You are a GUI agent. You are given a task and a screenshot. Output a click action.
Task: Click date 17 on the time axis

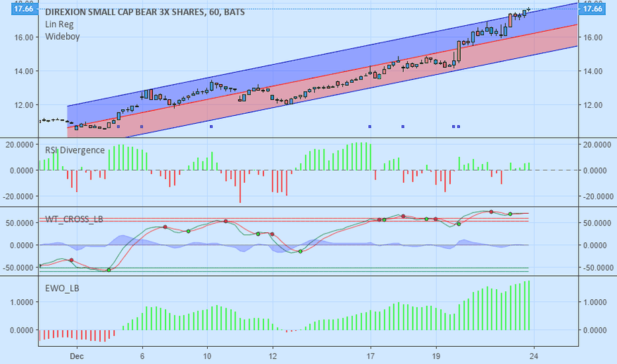tap(370, 357)
